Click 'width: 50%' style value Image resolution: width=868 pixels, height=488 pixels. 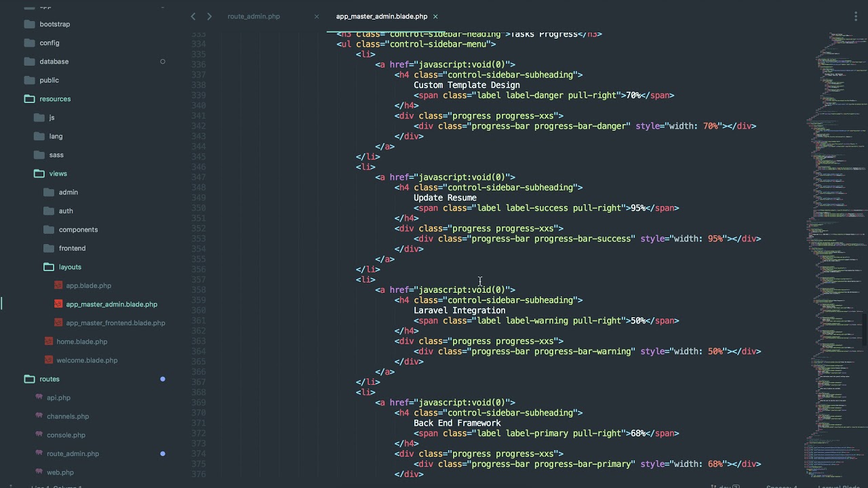[x=698, y=351]
